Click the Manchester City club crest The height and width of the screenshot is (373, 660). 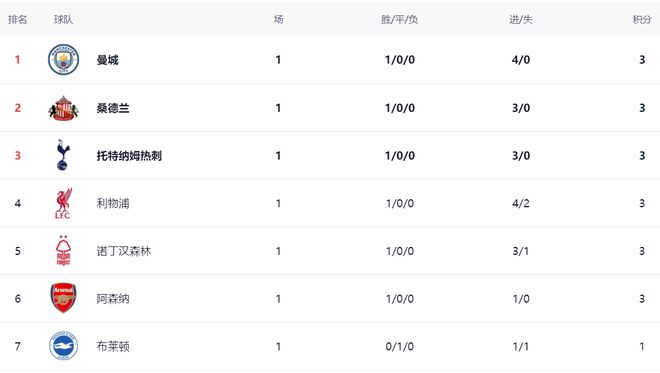click(63, 59)
